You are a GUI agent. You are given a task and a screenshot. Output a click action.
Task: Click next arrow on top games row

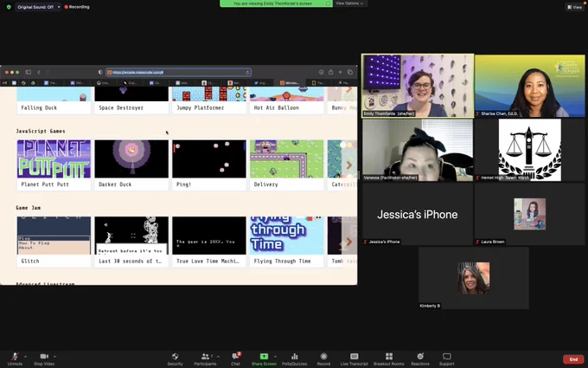(x=349, y=89)
